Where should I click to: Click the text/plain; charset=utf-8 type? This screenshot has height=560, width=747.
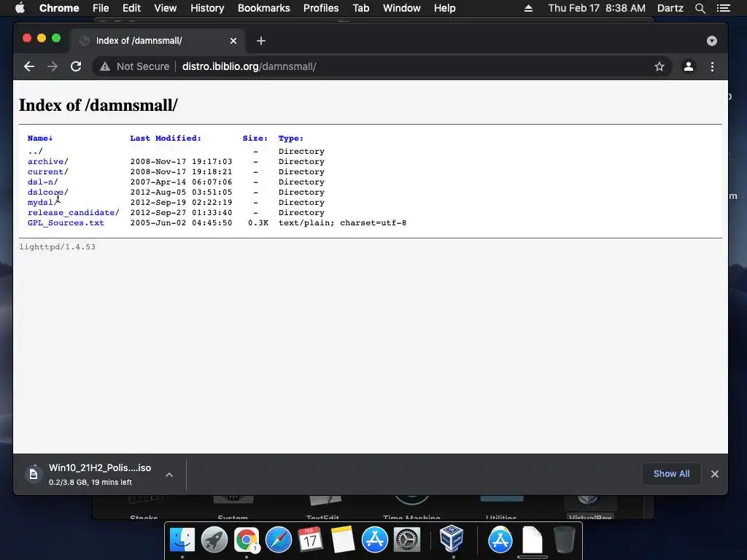tap(342, 223)
